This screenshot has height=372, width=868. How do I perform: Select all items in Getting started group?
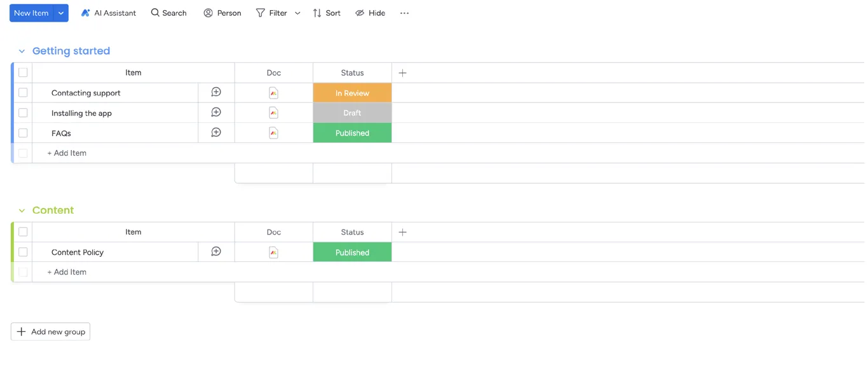tap(23, 72)
